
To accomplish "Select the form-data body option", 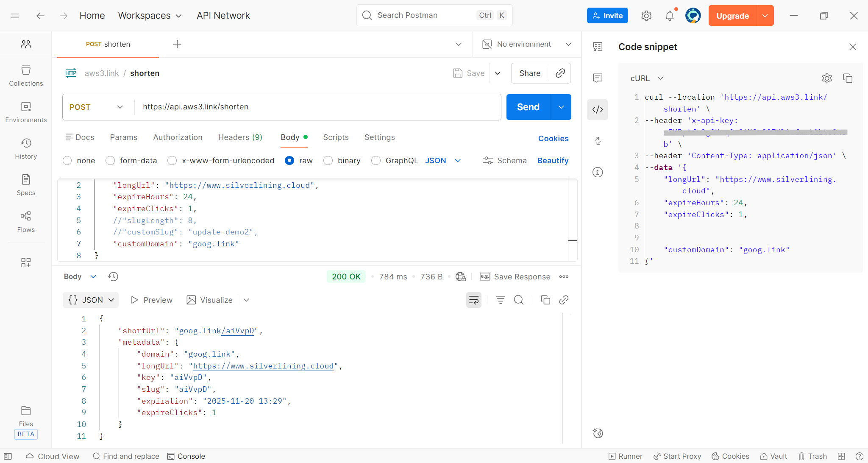I will click(x=110, y=161).
